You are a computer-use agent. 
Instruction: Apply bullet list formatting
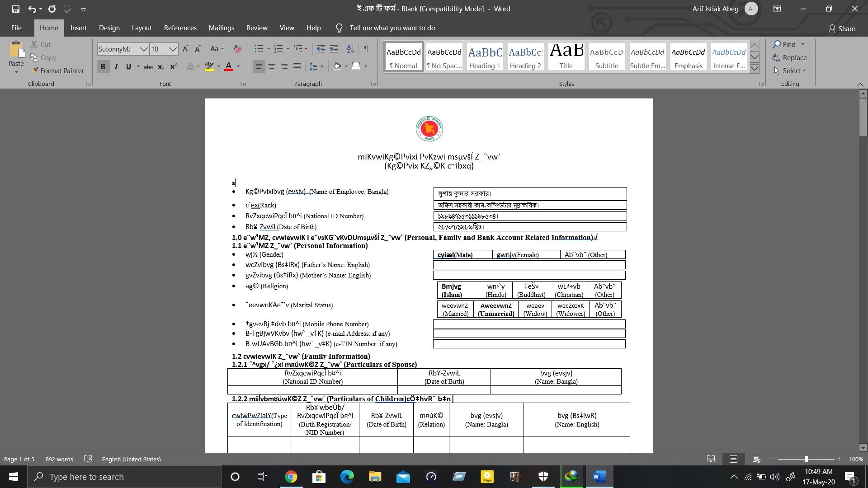click(259, 49)
